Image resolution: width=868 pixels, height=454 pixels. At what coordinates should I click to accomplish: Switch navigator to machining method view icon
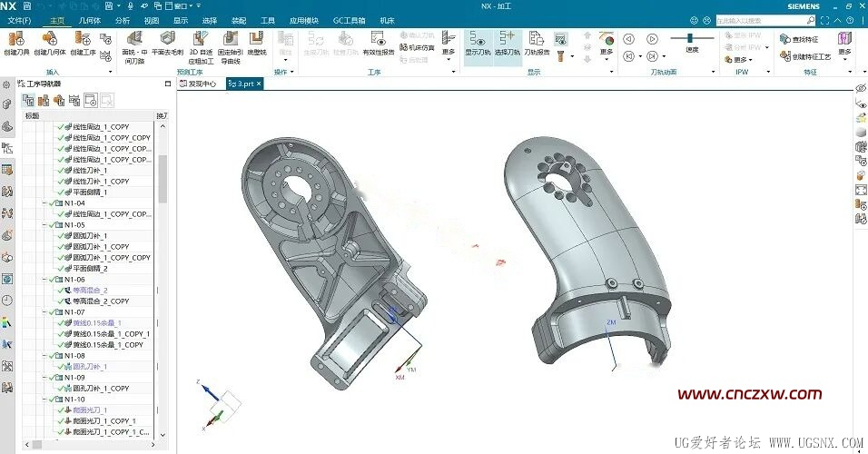coord(74,100)
